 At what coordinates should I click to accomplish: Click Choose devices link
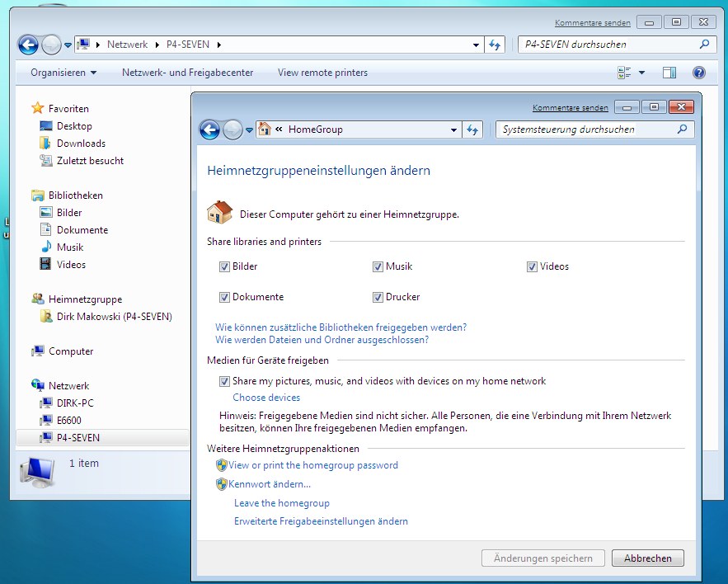coord(266,398)
